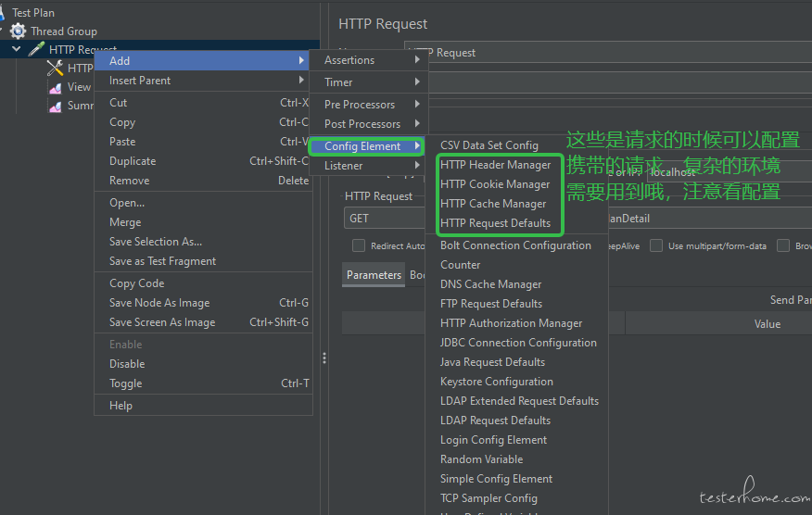Select HTTP Cookie Manager menu entry
812x515 pixels.
(x=495, y=184)
